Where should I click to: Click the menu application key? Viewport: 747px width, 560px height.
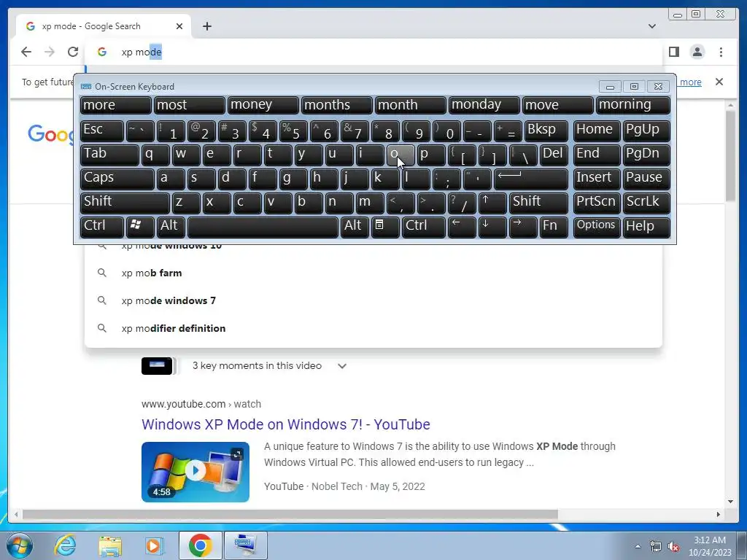pos(385,227)
